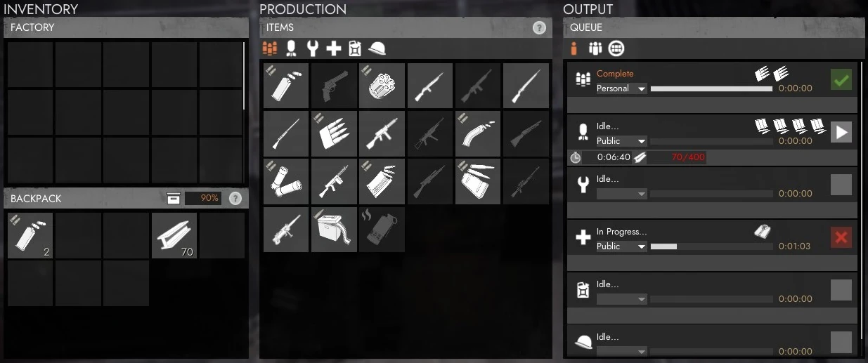
Task: Choose the smoke grenade production item
Action: 382,229
